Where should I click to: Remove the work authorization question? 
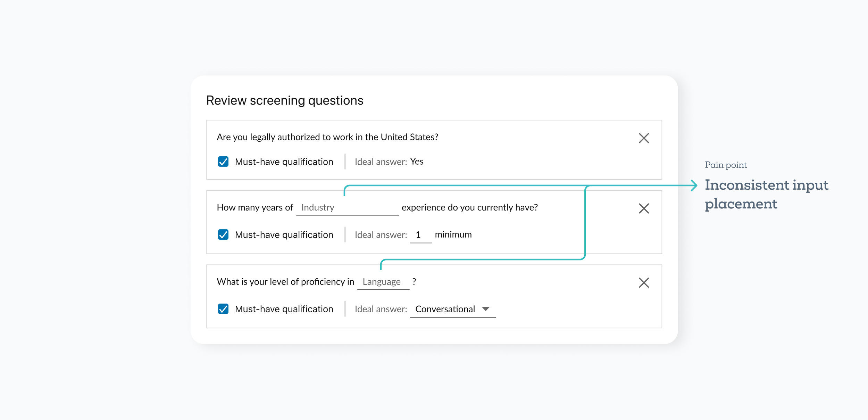[x=643, y=138]
